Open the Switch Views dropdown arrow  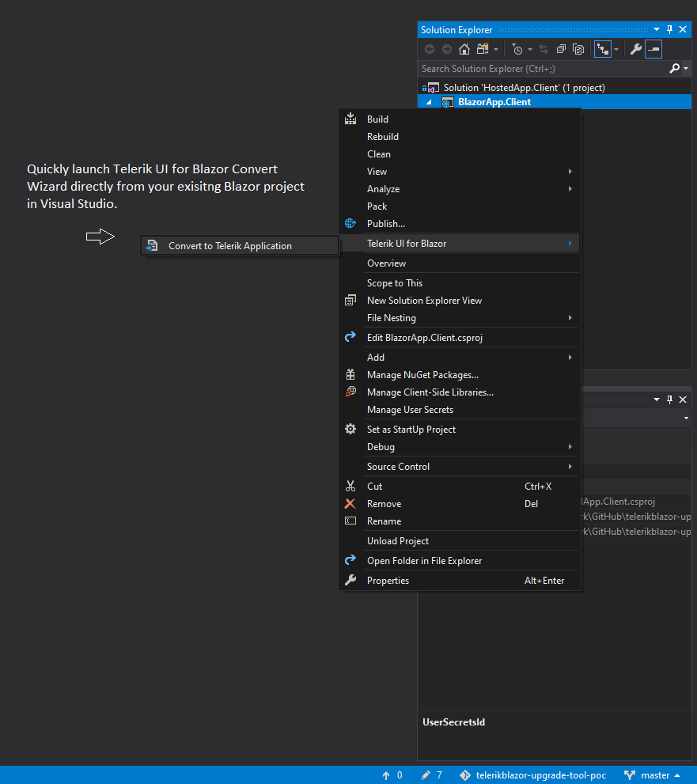[x=496, y=50]
